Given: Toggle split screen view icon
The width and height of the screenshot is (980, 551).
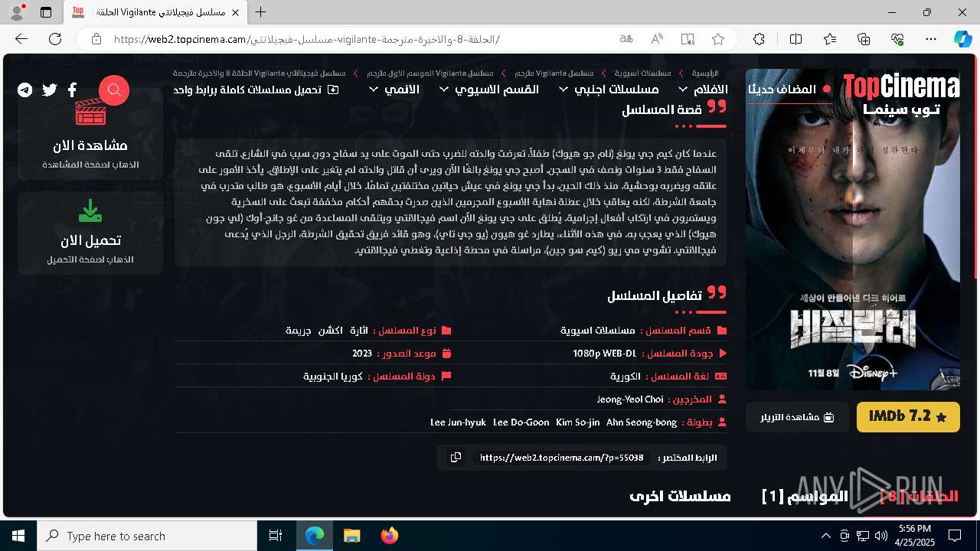Looking at the screenshot, I should tap(796, 39).
